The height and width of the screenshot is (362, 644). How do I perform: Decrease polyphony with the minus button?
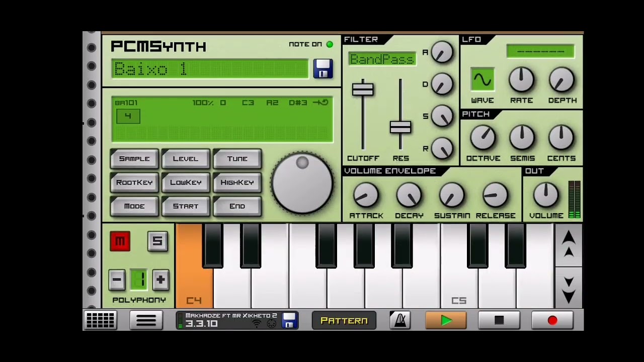tap(117, 280)
